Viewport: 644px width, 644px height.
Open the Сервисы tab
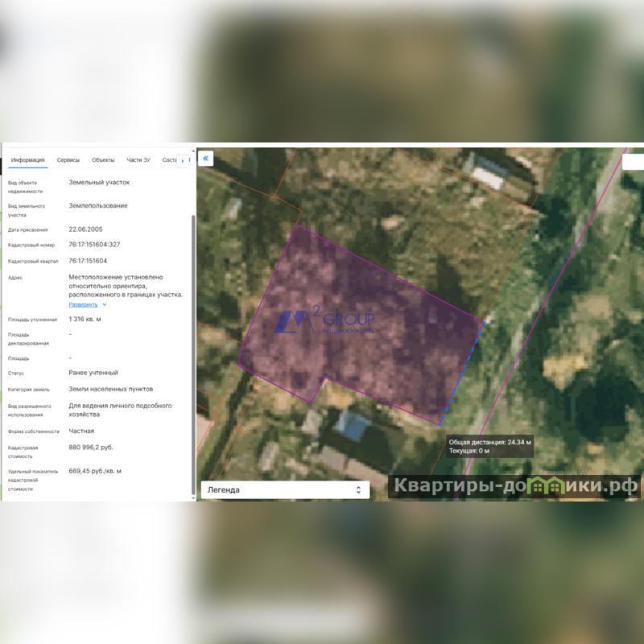point(68,160)
